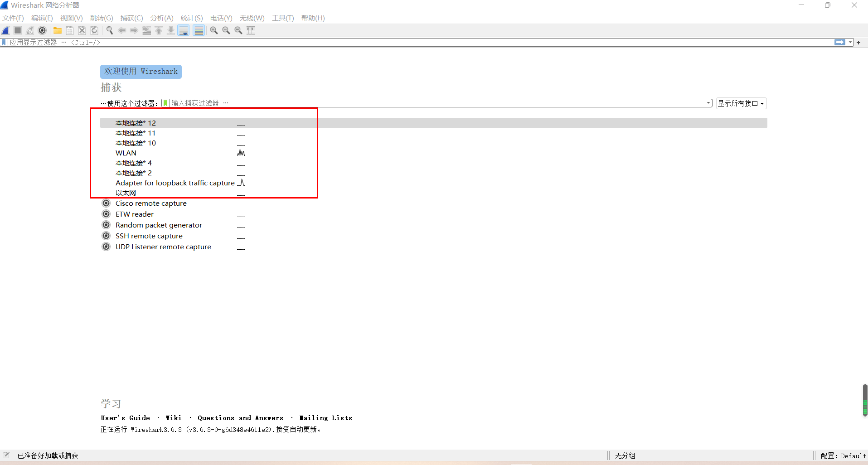Click the reset zoom to normal icon
868x465 pixels.
pyautogui.click(x=238, y=30)
